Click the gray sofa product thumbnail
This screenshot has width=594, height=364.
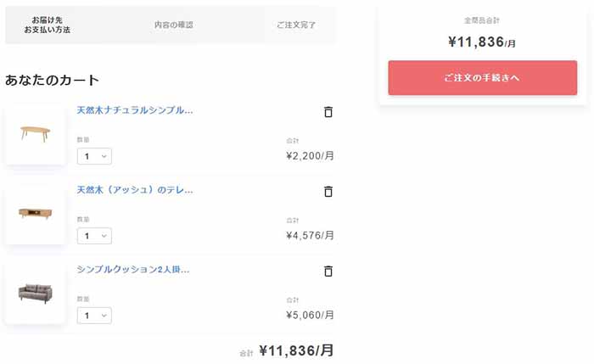tap(36, 293)
